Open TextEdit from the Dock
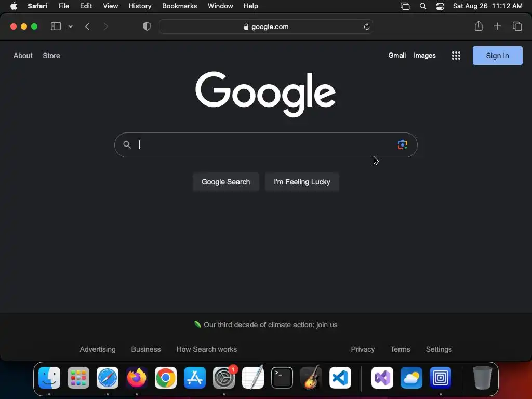This screenshot has height=399, width=532. point(253,378)
